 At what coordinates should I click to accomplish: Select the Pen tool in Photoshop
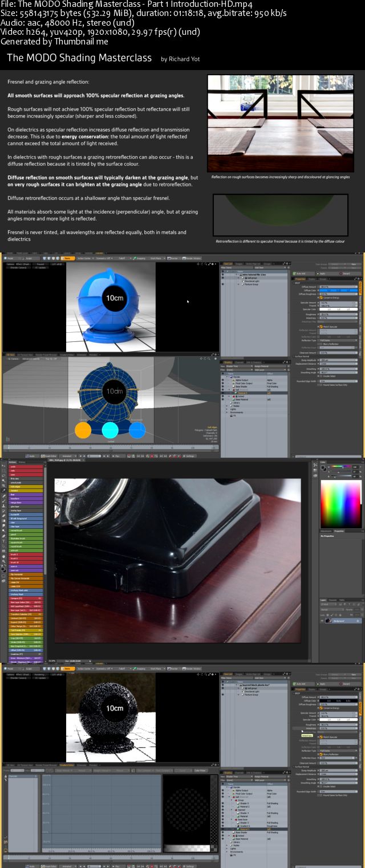tap(3, 536)
